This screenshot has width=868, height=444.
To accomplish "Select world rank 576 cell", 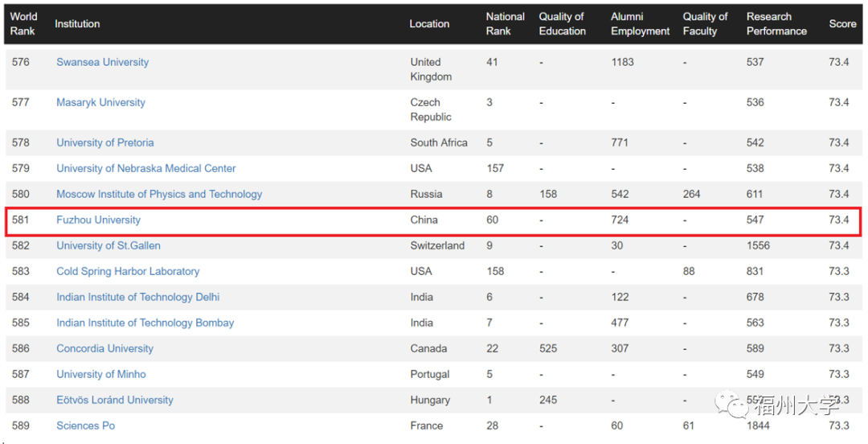I will click(x=20, y=62).
